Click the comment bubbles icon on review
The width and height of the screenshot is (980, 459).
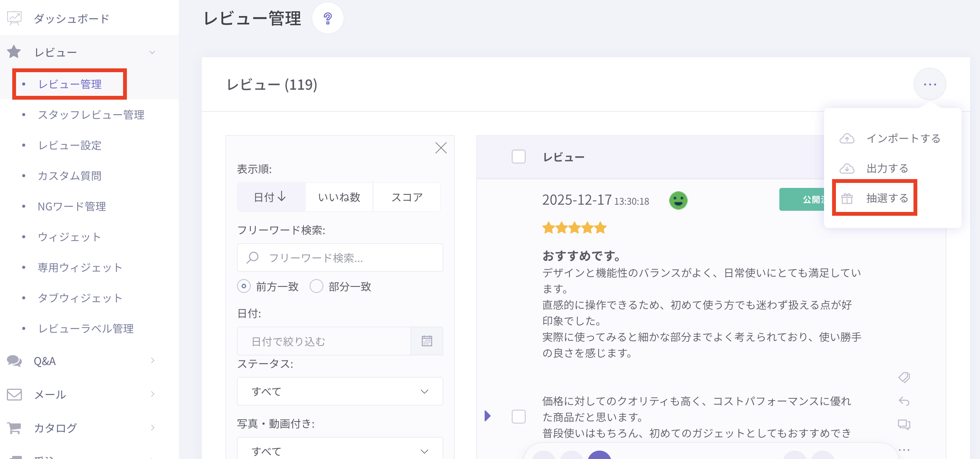[x=904, y=424]
